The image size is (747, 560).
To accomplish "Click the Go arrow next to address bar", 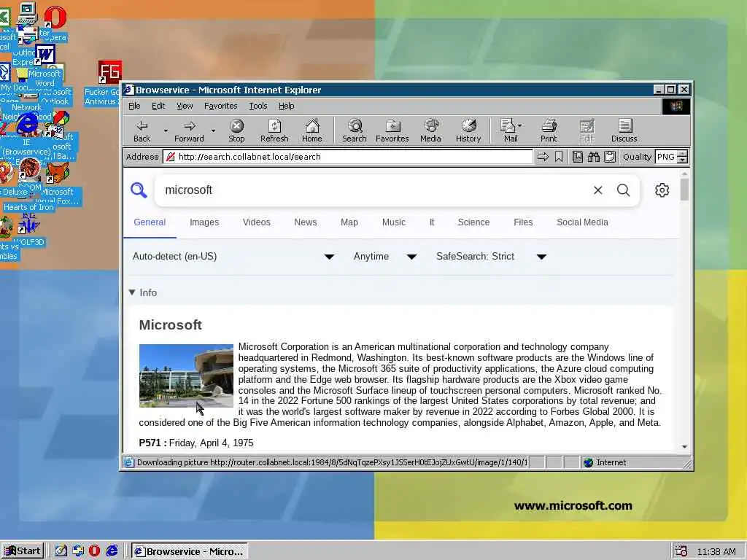I will [543, 157].
